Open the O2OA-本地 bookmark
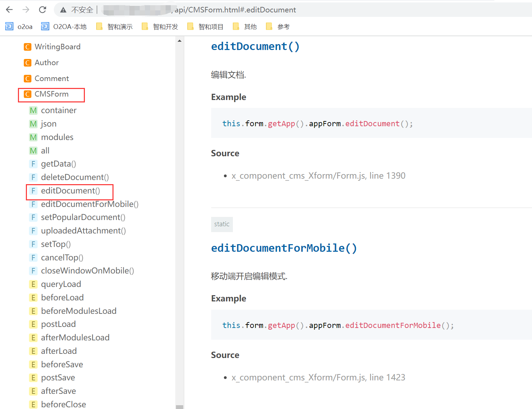 (x=64, y=27)
